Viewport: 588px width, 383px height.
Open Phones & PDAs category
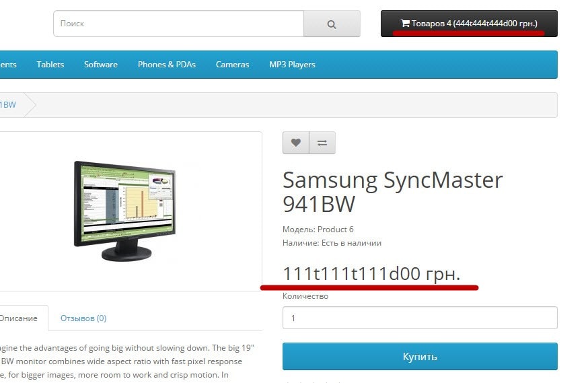(166, 65)
